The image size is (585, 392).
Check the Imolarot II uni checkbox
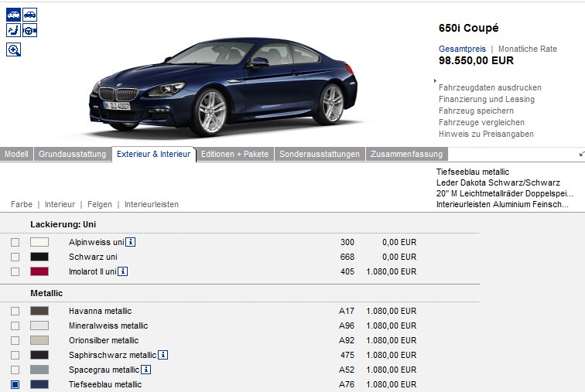tap(15, 271)
